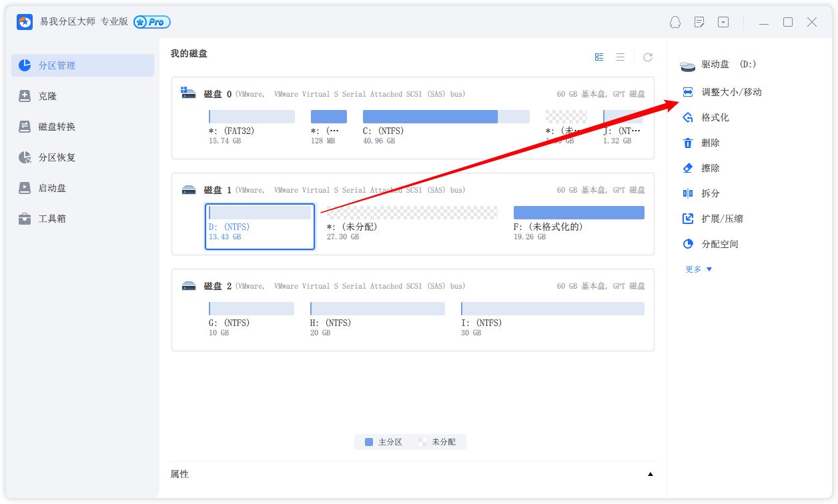Open the 调整大小/移动 resize operation
This screenshot has width=838, height=504.
tap(731, 92)
